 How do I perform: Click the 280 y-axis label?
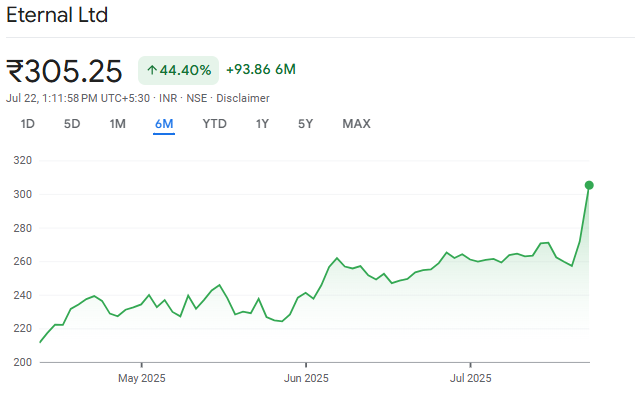pos(23,228)
